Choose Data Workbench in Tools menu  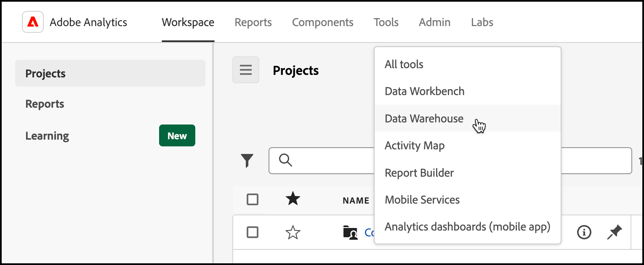(468, 91)
